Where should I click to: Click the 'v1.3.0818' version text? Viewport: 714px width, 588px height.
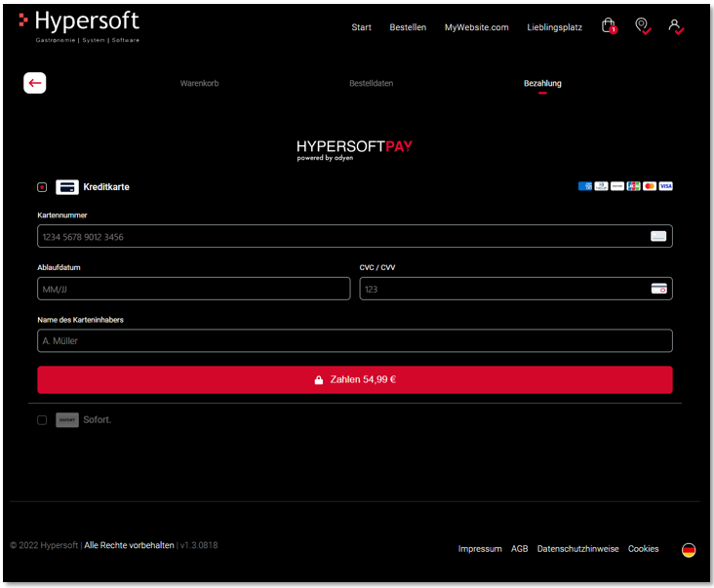click(x=199, y=545)
